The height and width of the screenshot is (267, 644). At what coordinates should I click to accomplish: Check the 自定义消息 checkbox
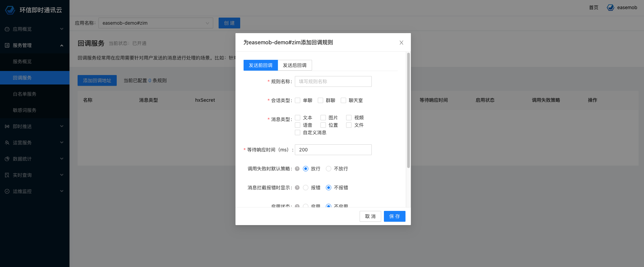pyautogui.click(x=298, y=132)
